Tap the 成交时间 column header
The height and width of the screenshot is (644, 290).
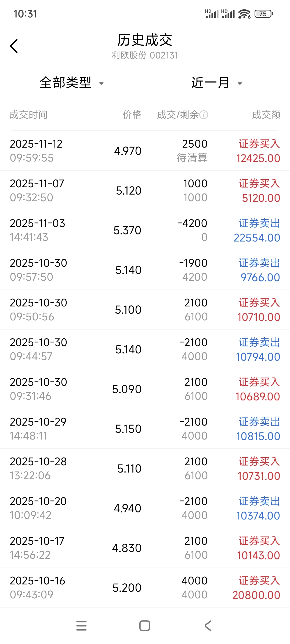(x=28, y=115)
